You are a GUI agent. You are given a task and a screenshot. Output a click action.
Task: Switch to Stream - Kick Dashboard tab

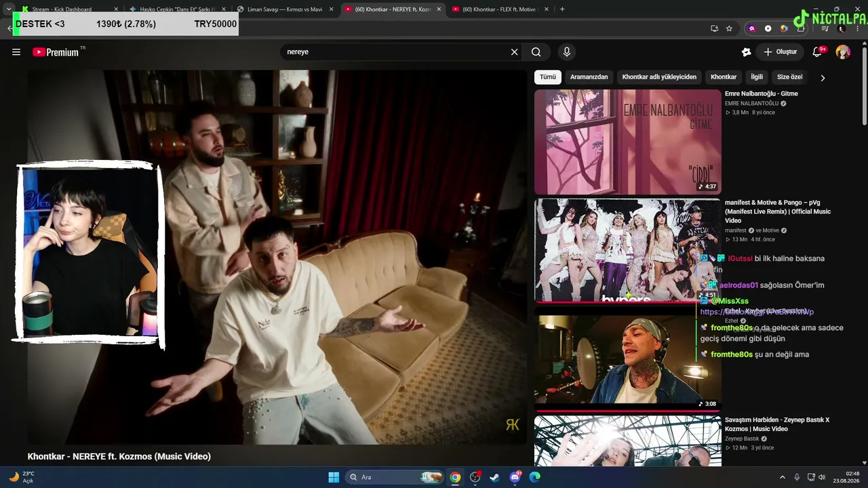pos(62,9)
